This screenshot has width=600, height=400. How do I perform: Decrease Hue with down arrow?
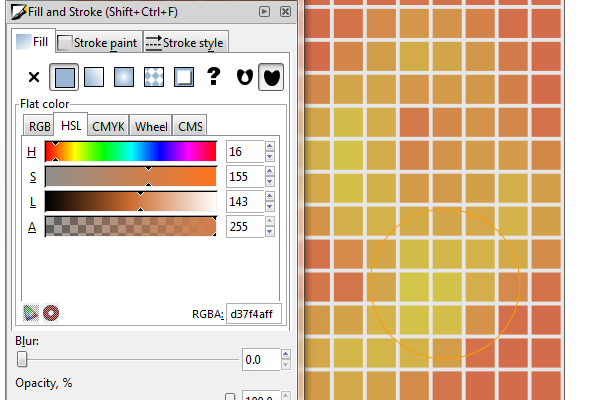point(270,157)
